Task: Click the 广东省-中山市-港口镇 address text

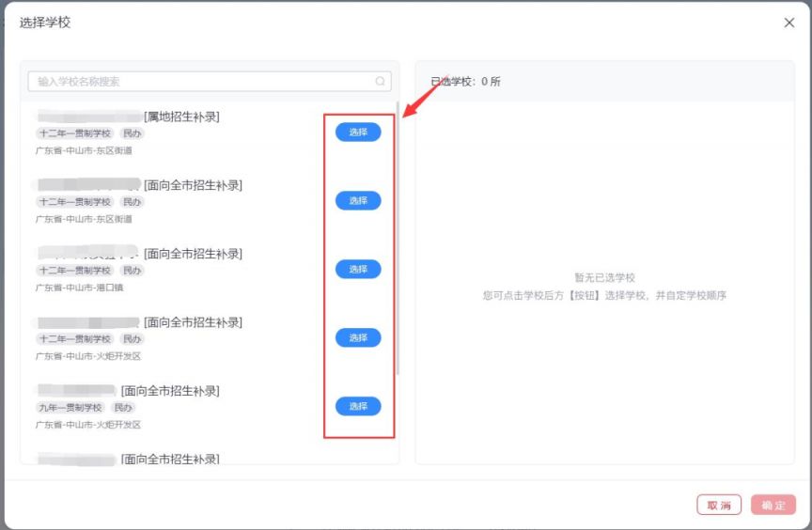Action: tap(79, 288)
